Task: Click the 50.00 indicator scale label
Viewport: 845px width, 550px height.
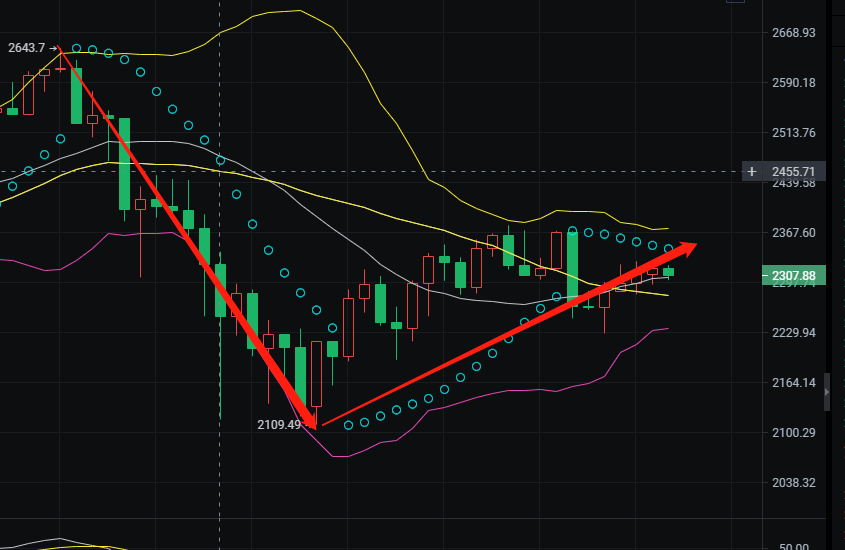Action: click(794, 546)
